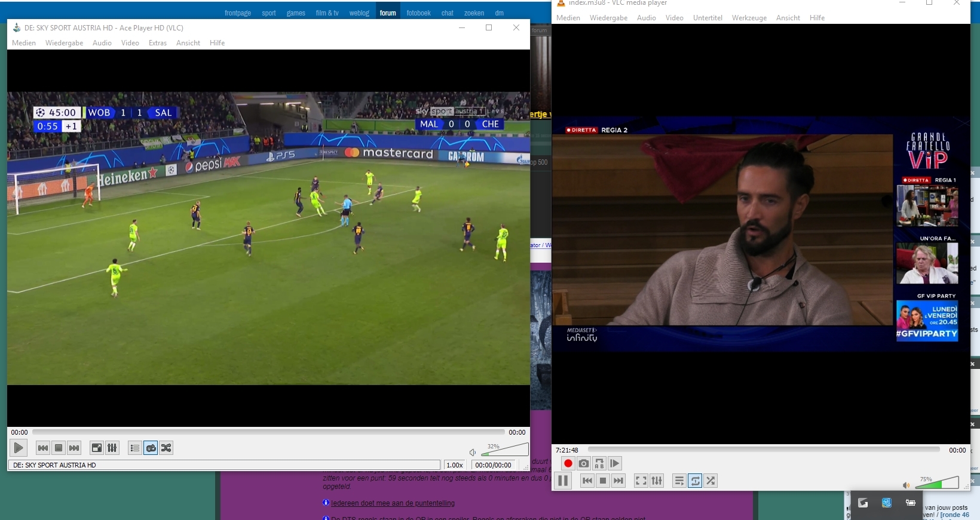Click the Ace Player seek bar
Viewport: 980px width, 520px height.
[268, 432]
